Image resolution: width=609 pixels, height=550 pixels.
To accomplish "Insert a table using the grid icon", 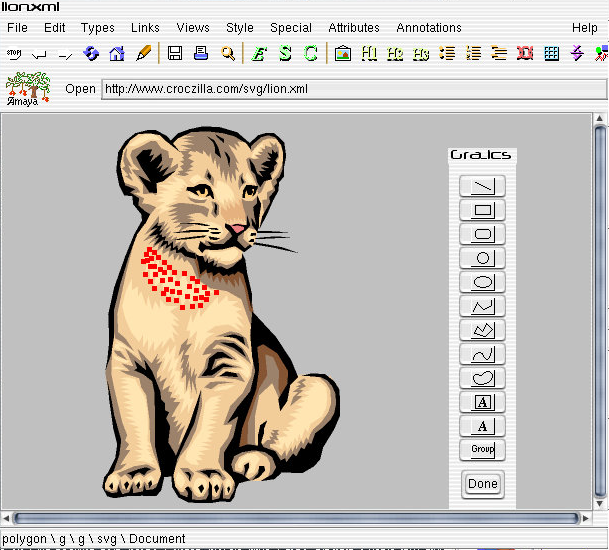I will [x=551, y=53].
